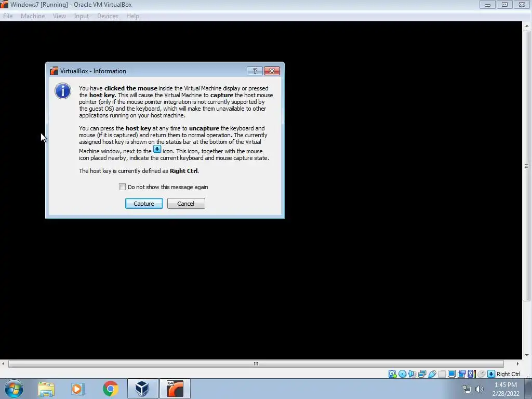
Task: Click the USB devices status icon
Action: 432,374
